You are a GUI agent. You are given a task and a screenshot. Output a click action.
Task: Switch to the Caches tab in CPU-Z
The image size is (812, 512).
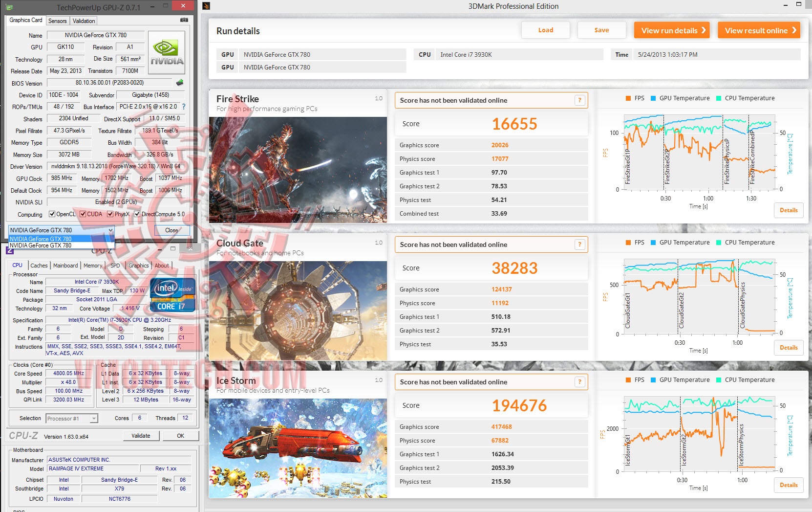pos(39,266)
